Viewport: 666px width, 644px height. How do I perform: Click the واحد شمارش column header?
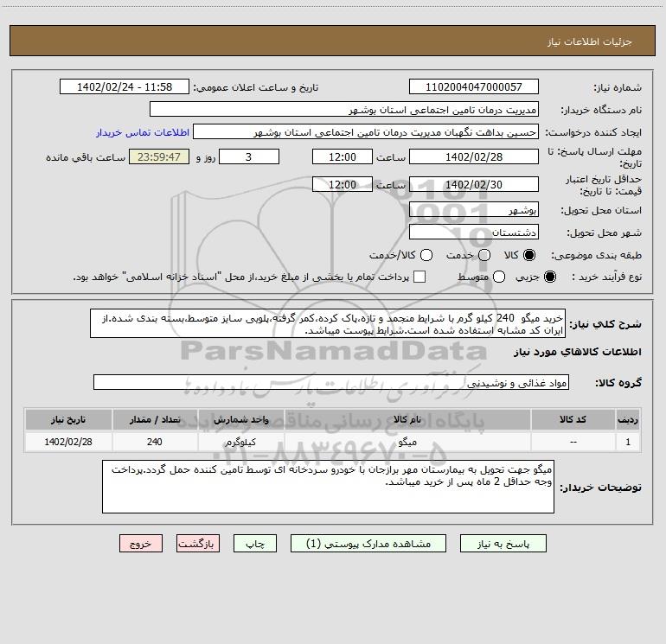pos(240,419)
